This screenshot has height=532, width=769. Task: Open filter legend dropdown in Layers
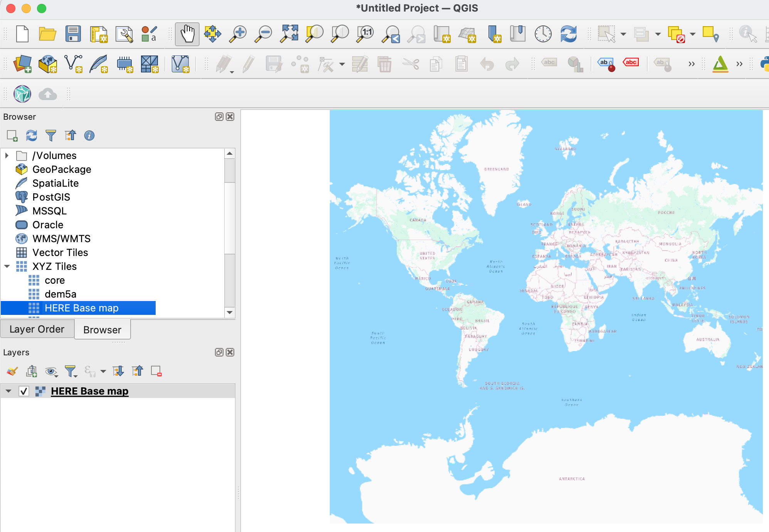71,371
